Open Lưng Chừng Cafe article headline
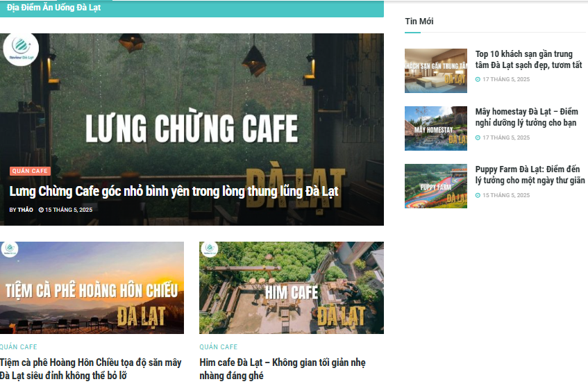Screen dimensions: 588x384 click(x=174, y=191)
